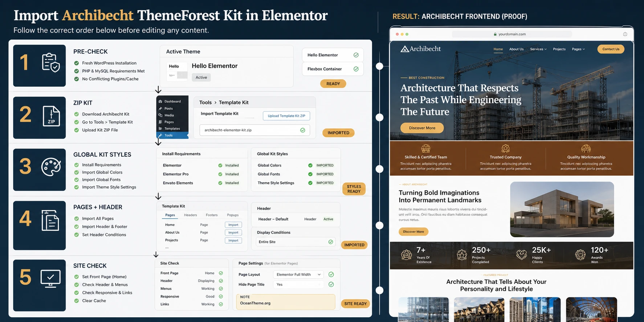The height and width of the screenshot is (322, 644).
Task: Click the padlock icon beside yourdomain.com
Action: [x=495, y=34]
